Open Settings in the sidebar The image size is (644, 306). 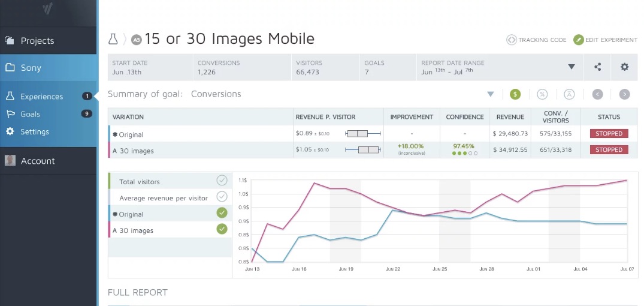34,131
